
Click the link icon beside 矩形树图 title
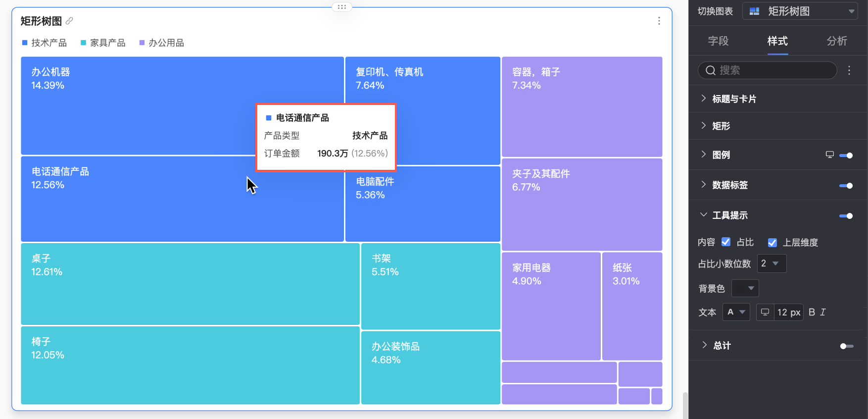69,21
